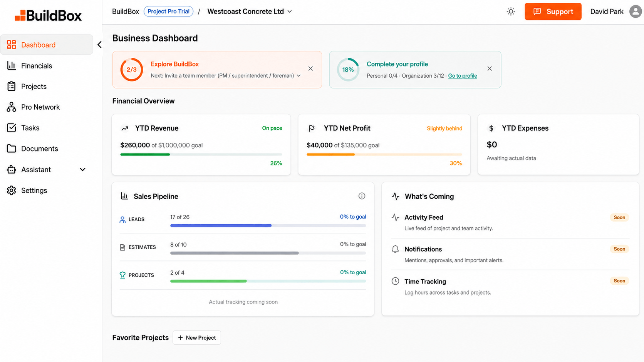This screenshot has height=362, width=644.
Task: Click the Projects clipboard icon
Action: pyautogui.click(x=12, y=86)
